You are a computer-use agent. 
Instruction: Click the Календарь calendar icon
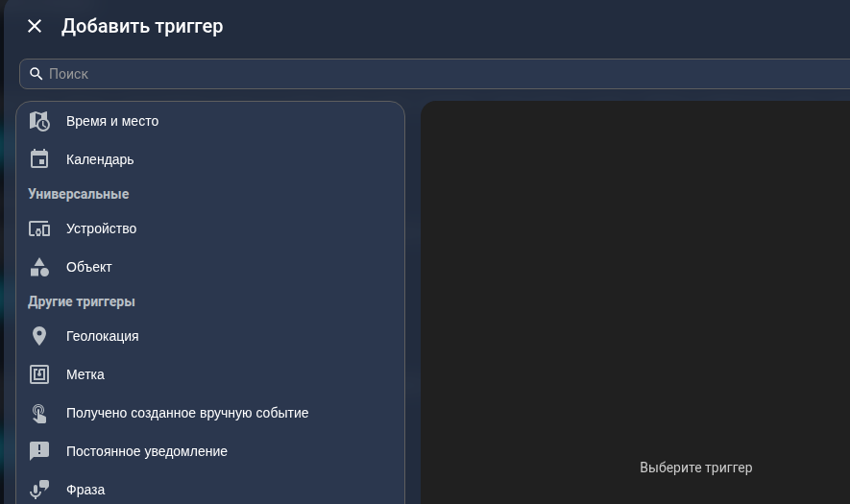(39, 159)
